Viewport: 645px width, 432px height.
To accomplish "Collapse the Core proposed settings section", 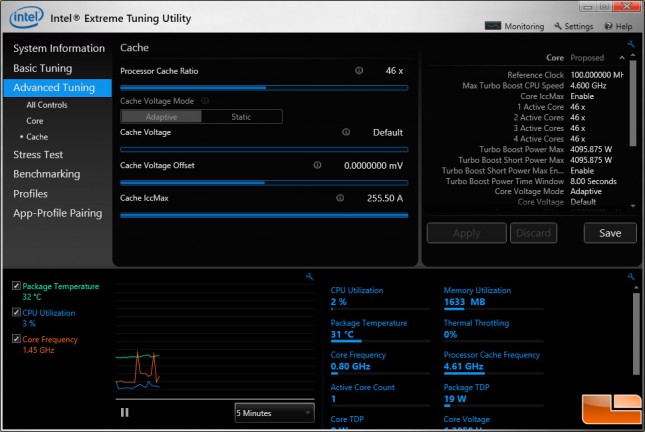I will click(x=622, y=58).
